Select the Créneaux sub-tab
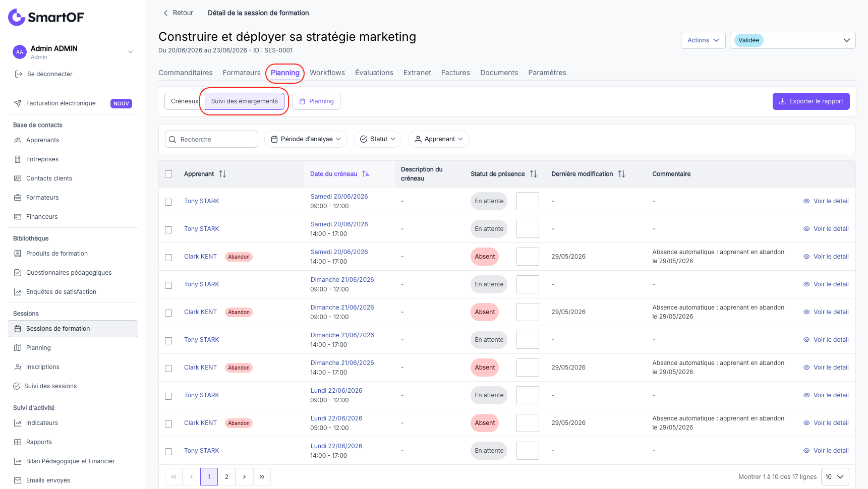The image size is (868, 489). (184, 101)
